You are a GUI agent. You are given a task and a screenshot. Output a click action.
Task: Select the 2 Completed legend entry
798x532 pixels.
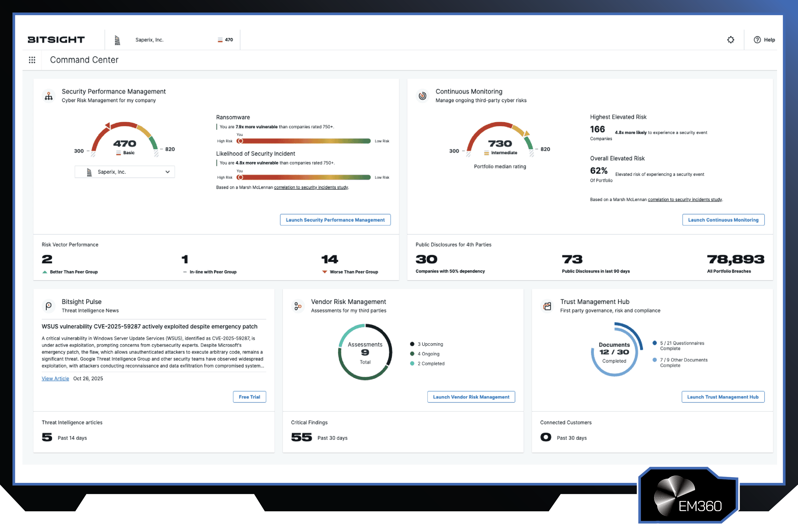click(427, 363)
